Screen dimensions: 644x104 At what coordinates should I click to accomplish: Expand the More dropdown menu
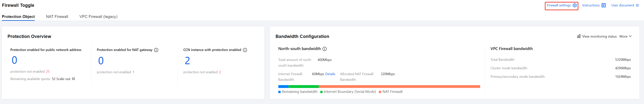pos(625,36)
